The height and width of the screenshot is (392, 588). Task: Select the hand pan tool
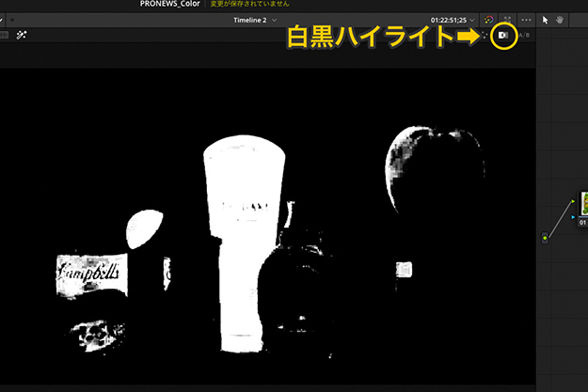[560, 20]
